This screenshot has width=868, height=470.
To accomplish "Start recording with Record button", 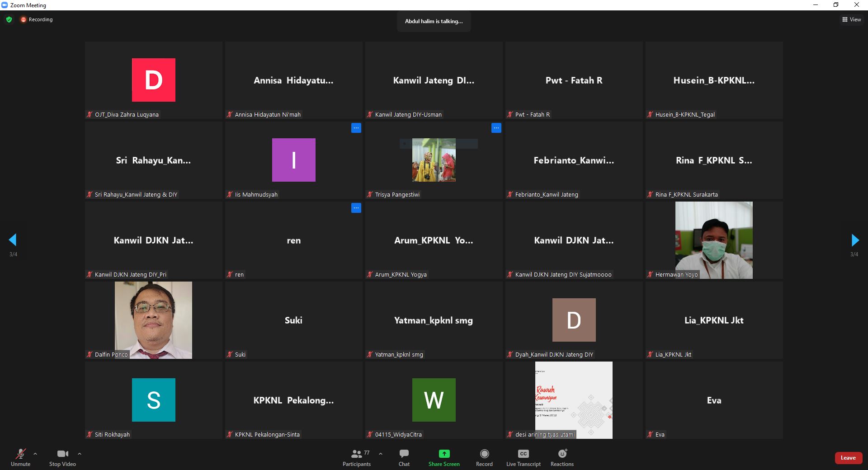I will 484,457.
